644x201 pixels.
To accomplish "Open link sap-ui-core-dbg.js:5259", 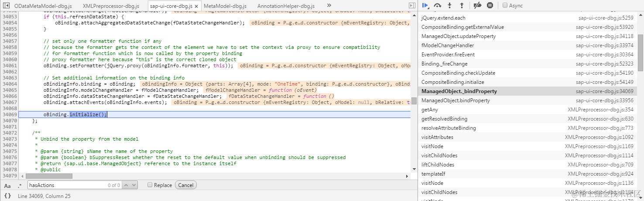I will 606,18.
